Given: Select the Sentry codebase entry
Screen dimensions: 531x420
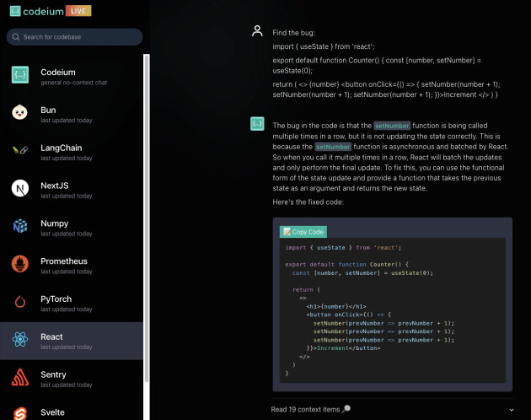Looking at the screenshot, I should pos(72,379).
